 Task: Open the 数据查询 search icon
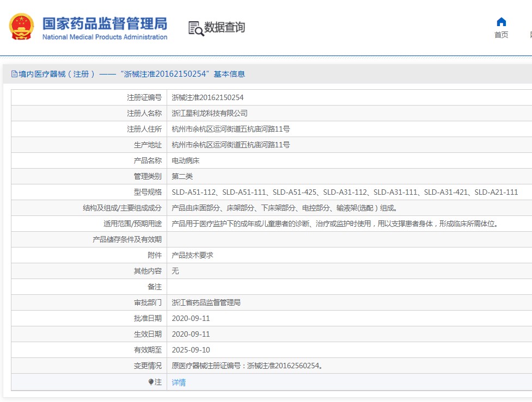point(196,28)
